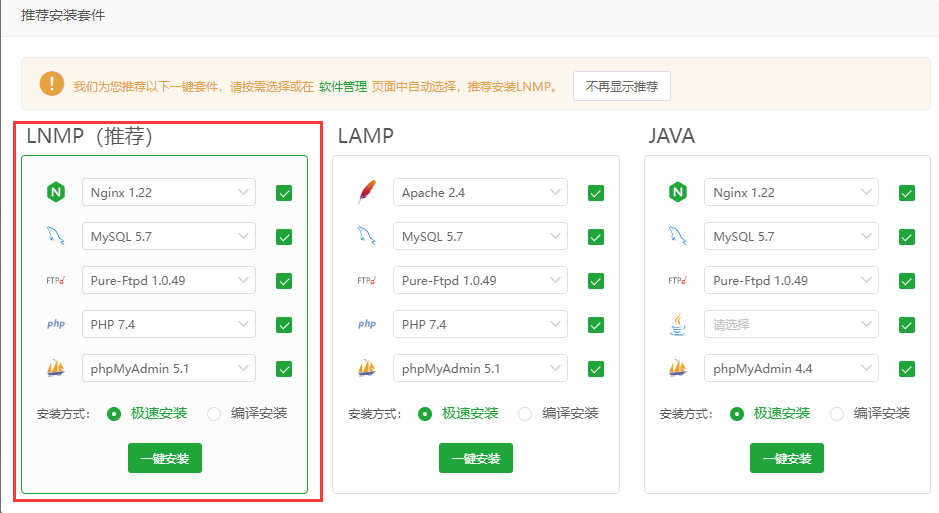Select 编译安装 radio in the LNMP panel

coord(214,414)
